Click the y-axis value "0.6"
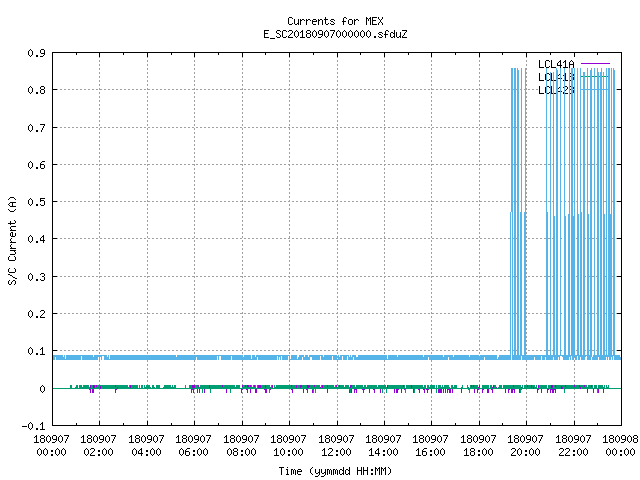 tap(36, 165)
